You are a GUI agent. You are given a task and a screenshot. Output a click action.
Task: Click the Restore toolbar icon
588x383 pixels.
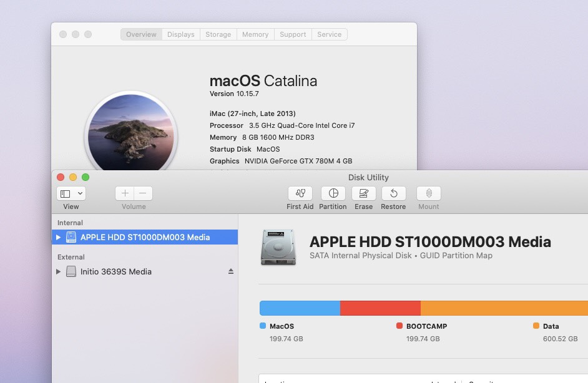pyautogui.click(x=393, y=193)
